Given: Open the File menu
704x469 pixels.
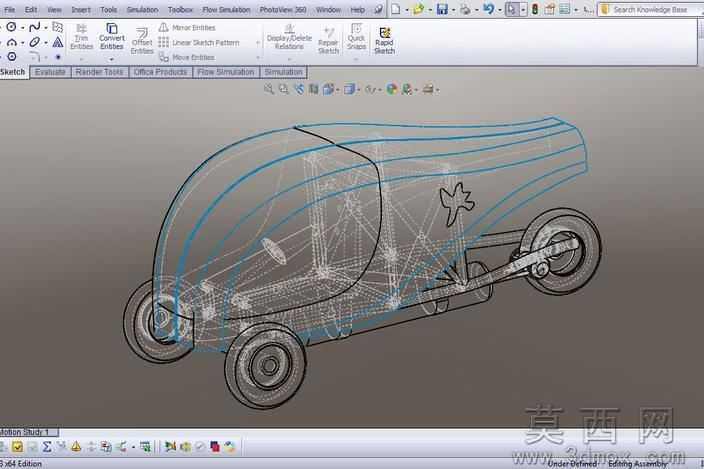Looking at the screenshot, I should pos(9,9).
